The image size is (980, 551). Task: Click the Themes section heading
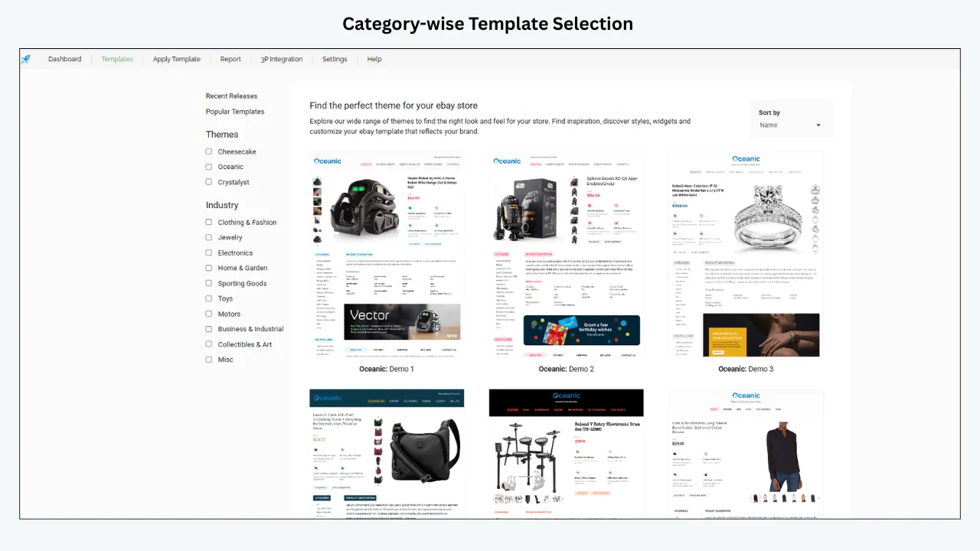tap(222, 135)
